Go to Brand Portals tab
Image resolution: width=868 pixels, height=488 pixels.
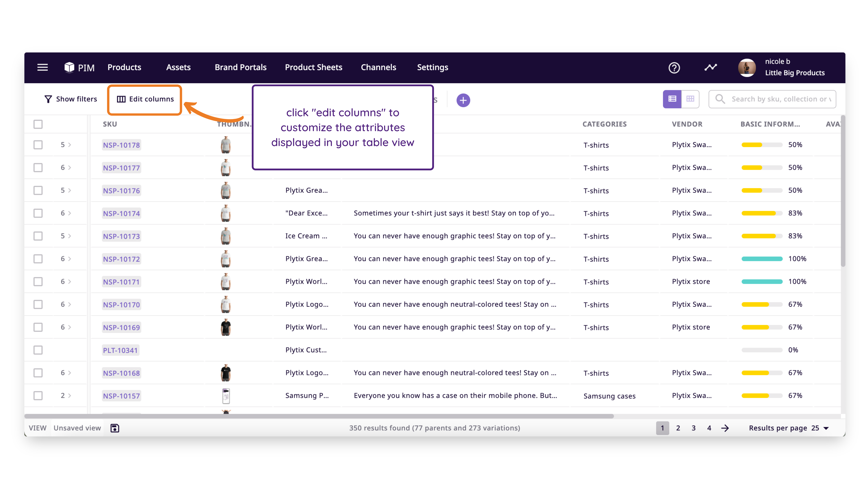(x=241, y=67)
